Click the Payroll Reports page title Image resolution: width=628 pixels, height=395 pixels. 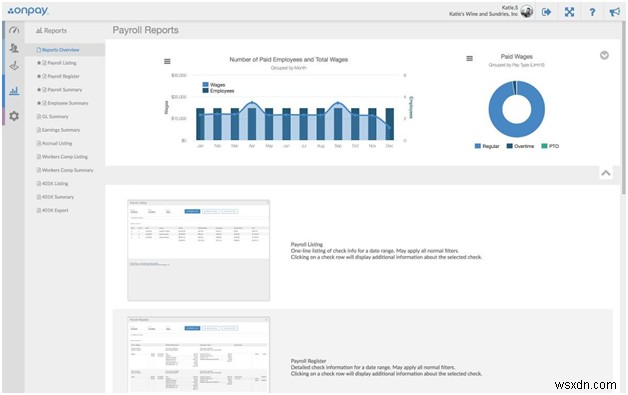point(145,30)
